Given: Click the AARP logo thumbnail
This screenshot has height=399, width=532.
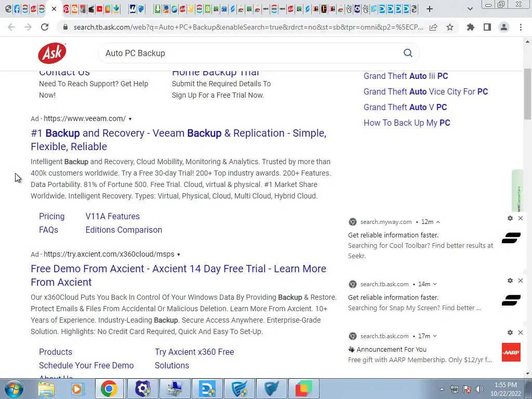Looking at the screenshot, I should coord(511,352).
